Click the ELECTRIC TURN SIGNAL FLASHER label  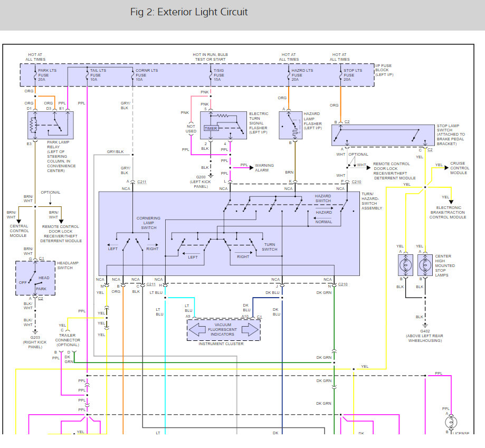[258, 123]
